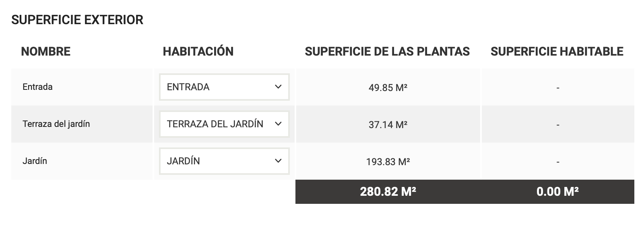Image resolution: width=644 pixels, height=228 pixels.
Task: Click the HABITACIÓN column header
Action: point(198,52)
